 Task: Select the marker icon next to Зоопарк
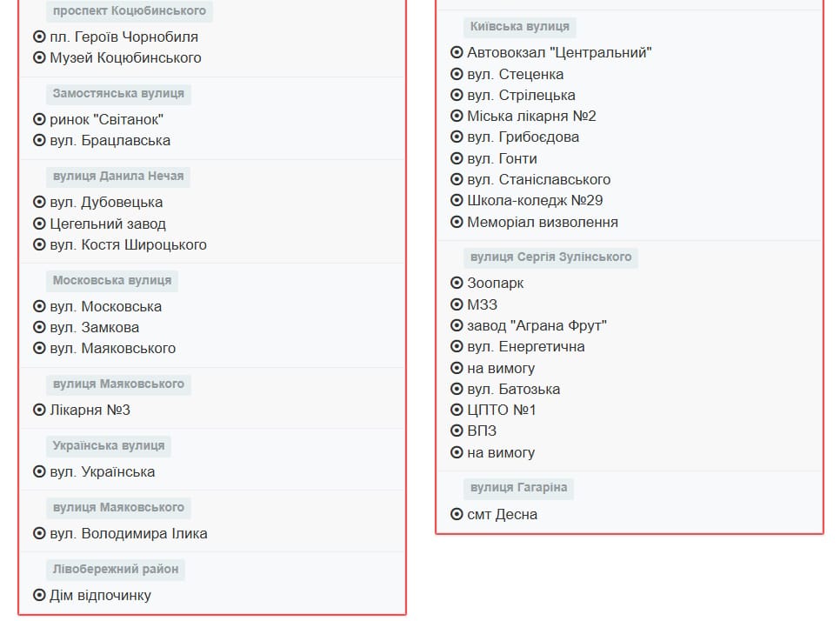456,283
